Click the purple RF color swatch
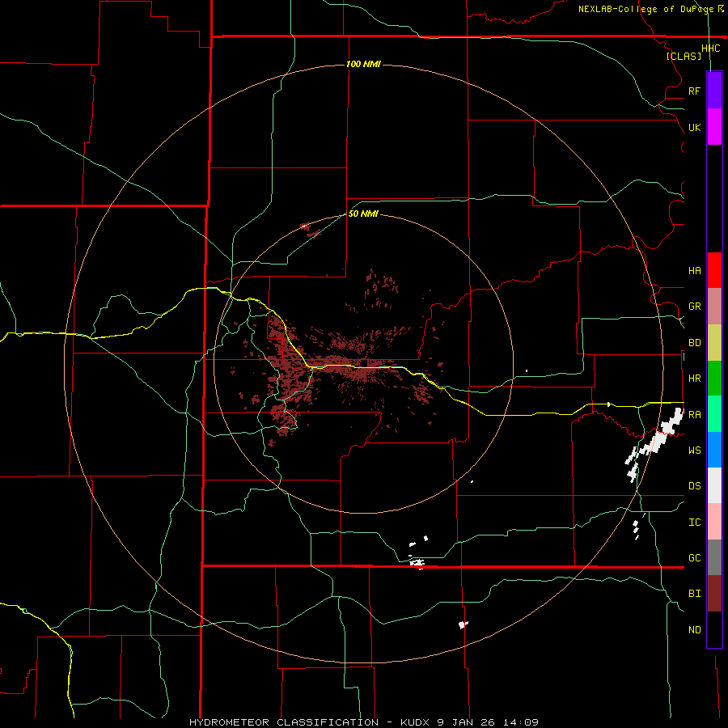 tap(714, 91)
